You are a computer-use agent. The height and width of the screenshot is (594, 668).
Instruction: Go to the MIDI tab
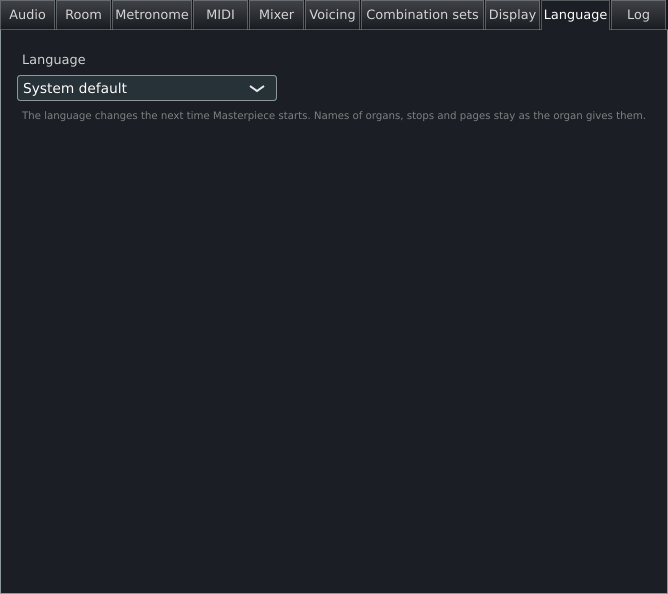click(220, 15)
